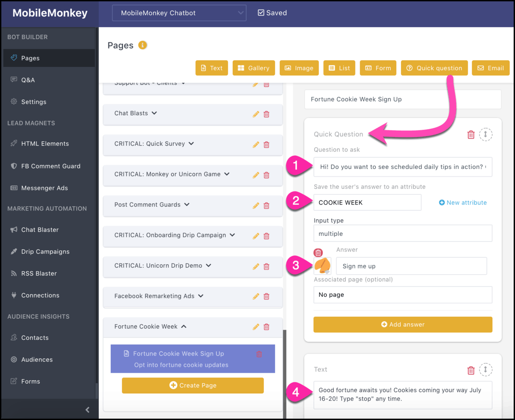
Task: Edit CRITICAL: Unicorn Drip Demo group
Action: (256, 266)
